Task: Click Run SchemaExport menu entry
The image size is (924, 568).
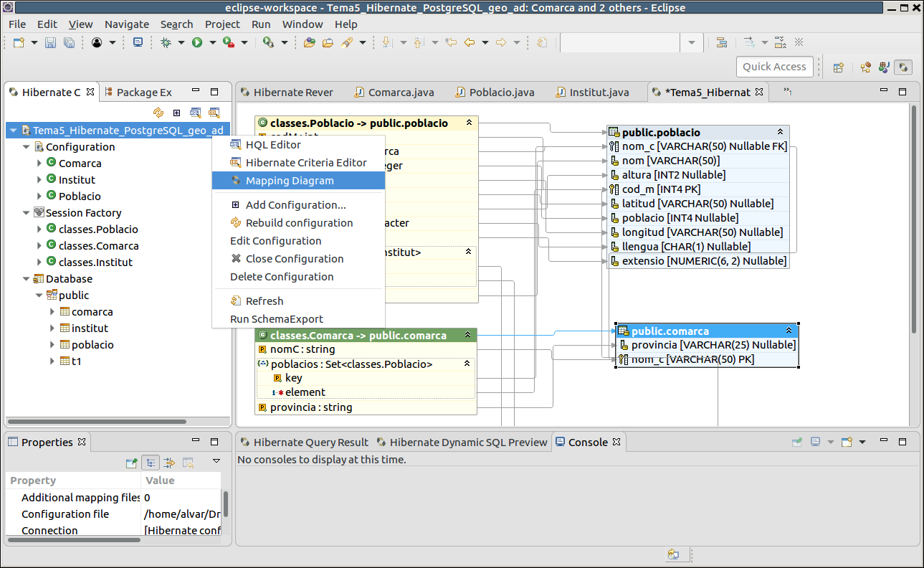Action: click(276, 319)
